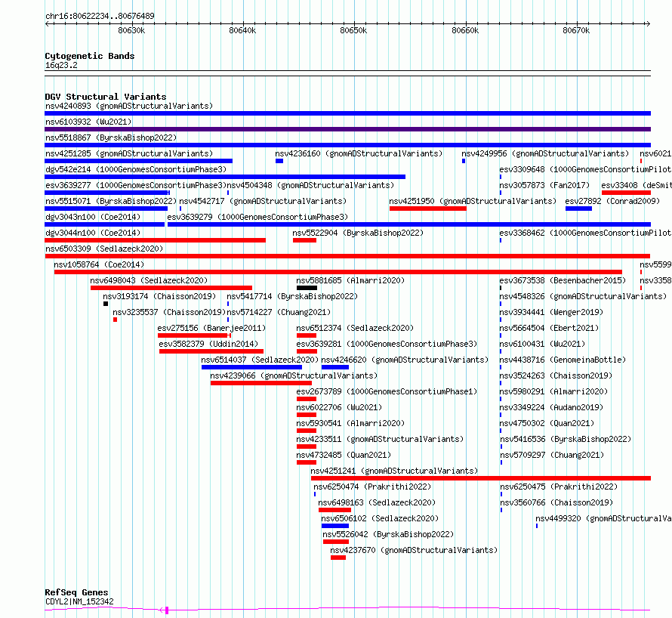Click the nsv6512374 (Sedlazeck2020) label
The width and height of the screenshot is (672, 618).
pyautogui.click(x=355, y=328)
